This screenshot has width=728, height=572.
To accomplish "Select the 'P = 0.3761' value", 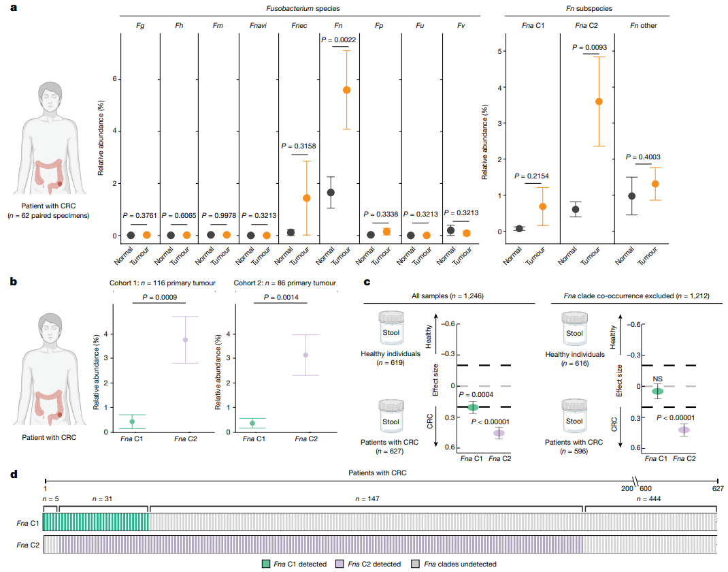I will (139, 216).
